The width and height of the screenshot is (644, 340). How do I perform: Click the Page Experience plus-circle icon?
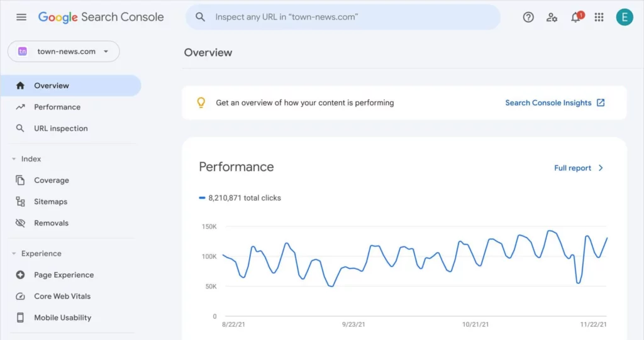20,275
